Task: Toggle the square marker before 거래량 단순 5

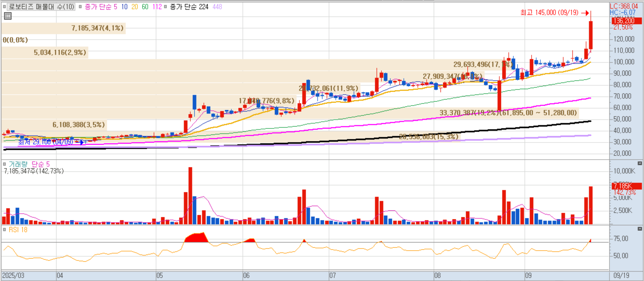Action: (5, 164)
